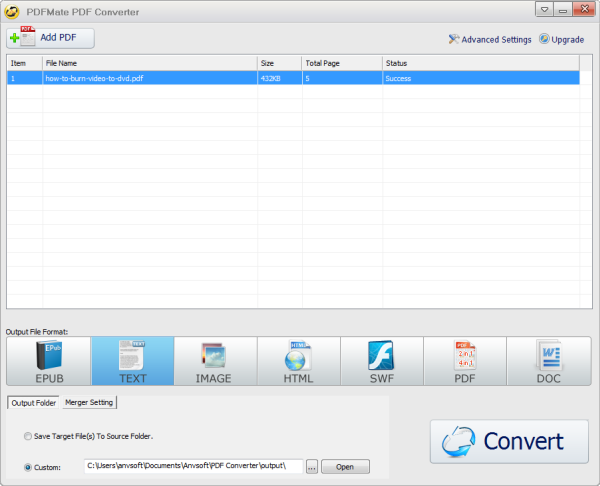This screenshot has width=600, height=486.
Task: Select SWF output format
Action: [382, 361]
